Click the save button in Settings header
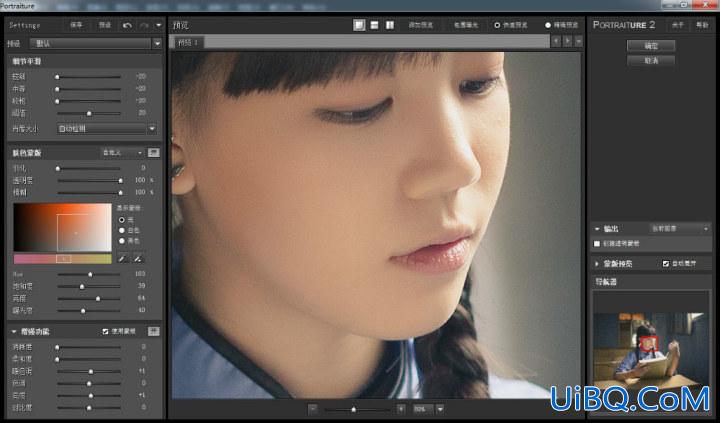The height and width of the screenshot is (423, 720). [76, 25]
